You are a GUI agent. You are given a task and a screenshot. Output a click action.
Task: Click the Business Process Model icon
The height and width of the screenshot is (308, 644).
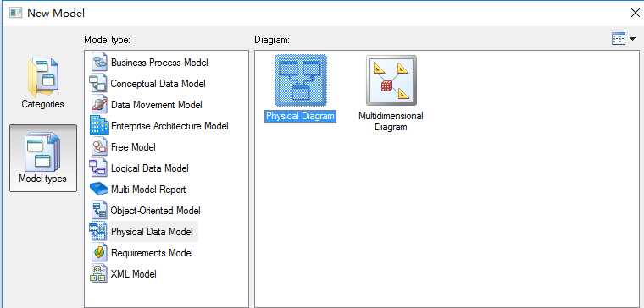99,63
